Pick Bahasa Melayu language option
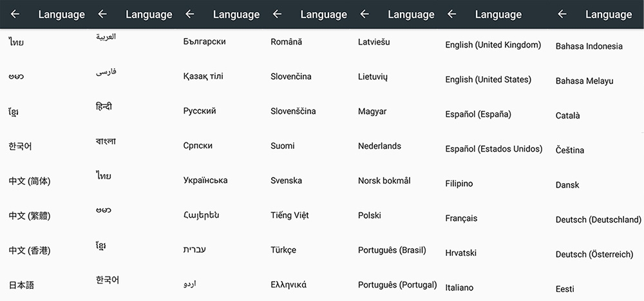 (x=584, y=81)
